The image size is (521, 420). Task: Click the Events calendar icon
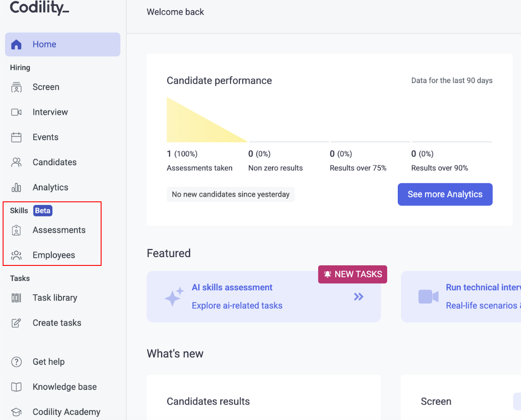pos(16,137)
